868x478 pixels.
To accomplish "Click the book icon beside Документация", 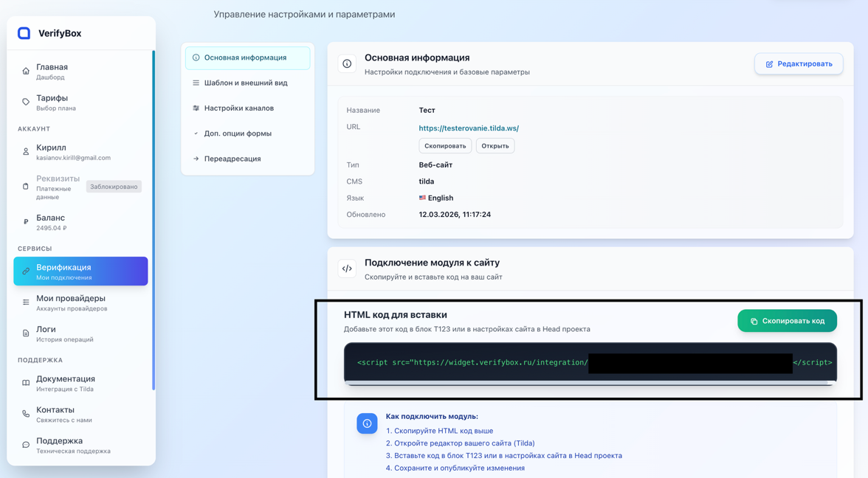I will pos(25,383).
